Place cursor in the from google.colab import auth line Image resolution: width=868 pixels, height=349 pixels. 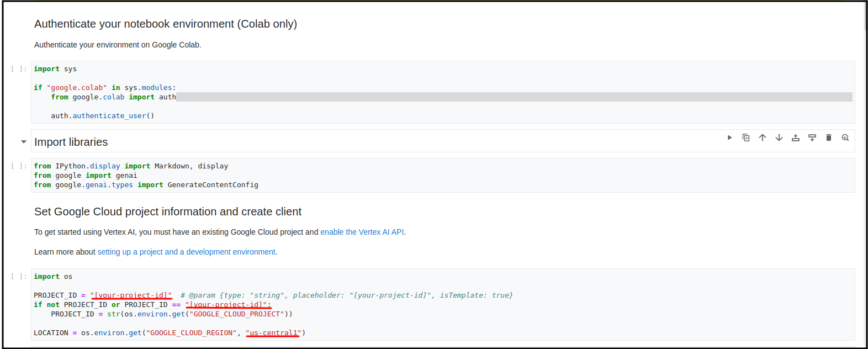point(114,97)
